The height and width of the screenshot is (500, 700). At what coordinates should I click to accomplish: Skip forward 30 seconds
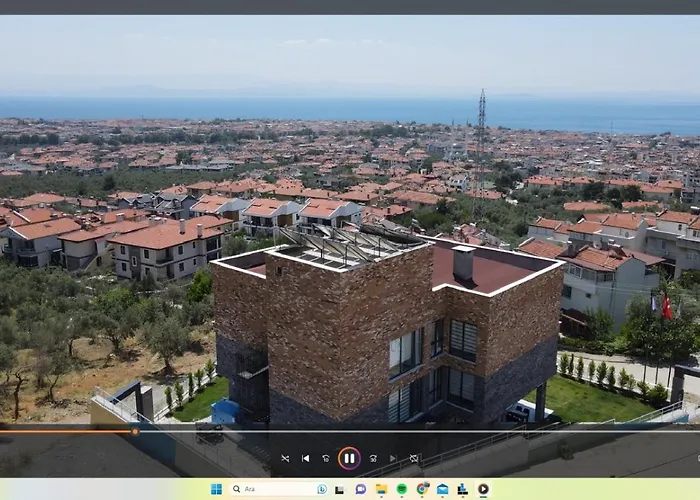tap(373, 459)
